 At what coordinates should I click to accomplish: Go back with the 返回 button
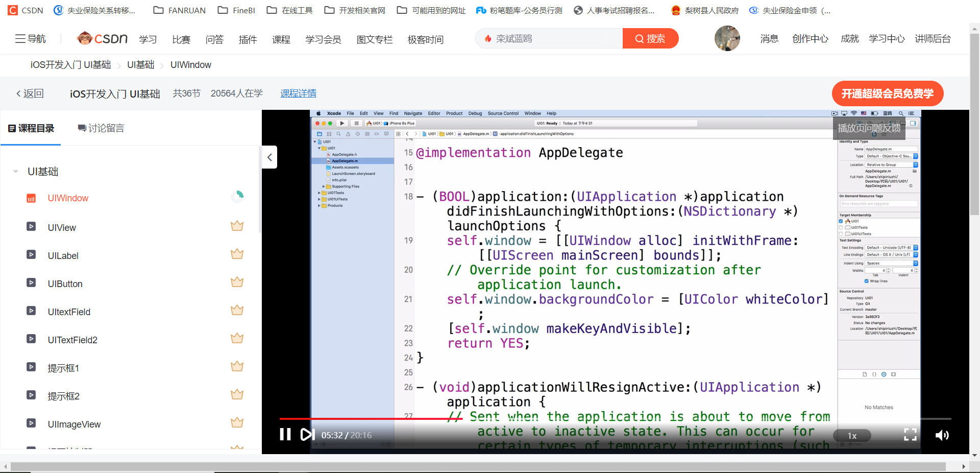30,93
